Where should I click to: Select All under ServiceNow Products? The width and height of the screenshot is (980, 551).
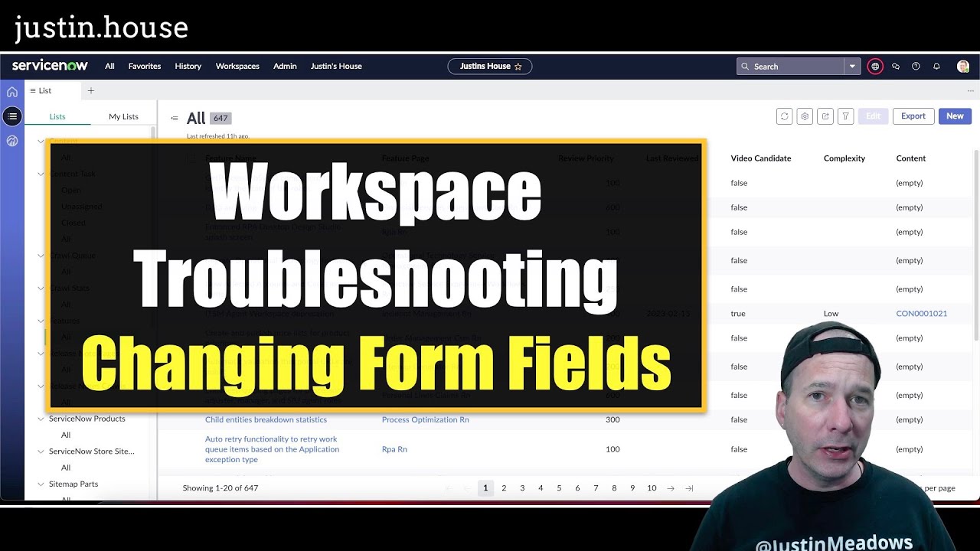[x=66, y=435]
